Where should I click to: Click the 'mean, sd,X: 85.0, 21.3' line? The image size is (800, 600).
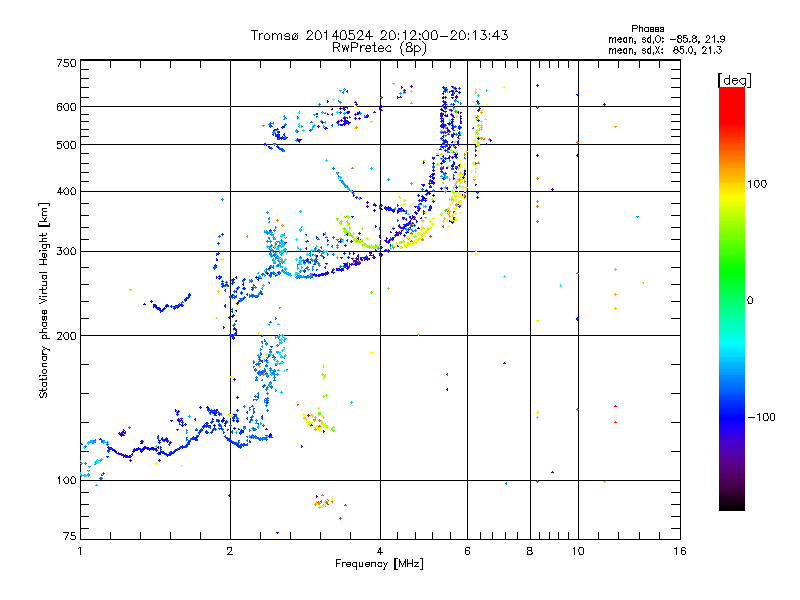tap(665, 50)
